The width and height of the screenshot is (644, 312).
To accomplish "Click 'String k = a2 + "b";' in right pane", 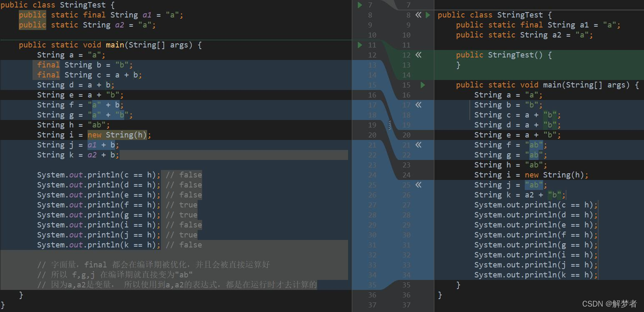I will tap(520, 195).
